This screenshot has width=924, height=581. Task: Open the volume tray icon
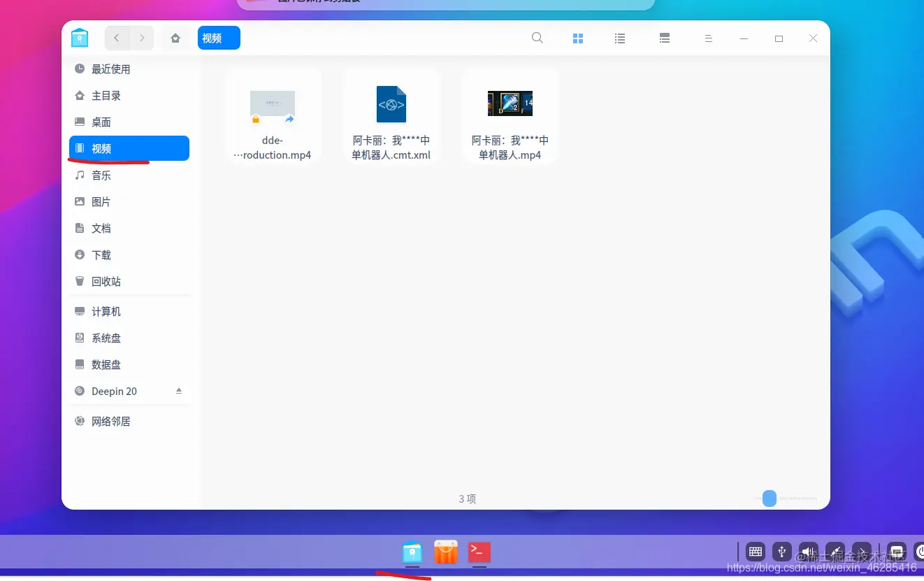808,552
